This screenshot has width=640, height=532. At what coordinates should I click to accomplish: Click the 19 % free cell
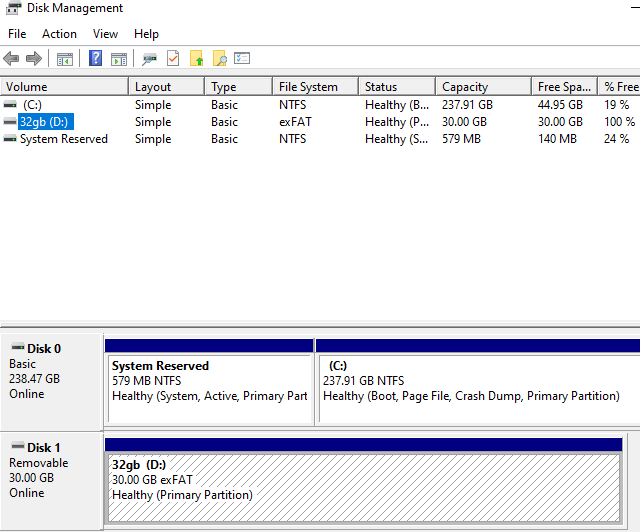coord(616,105)
